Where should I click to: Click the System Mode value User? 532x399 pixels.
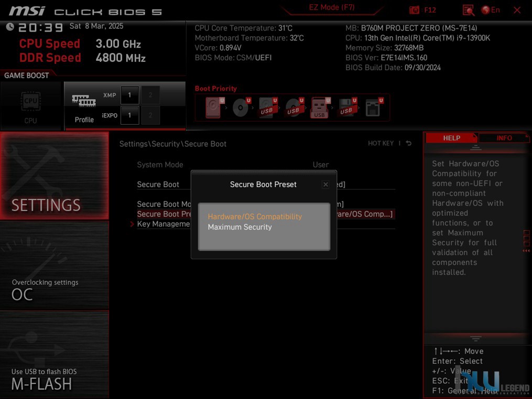click(321, 165)
